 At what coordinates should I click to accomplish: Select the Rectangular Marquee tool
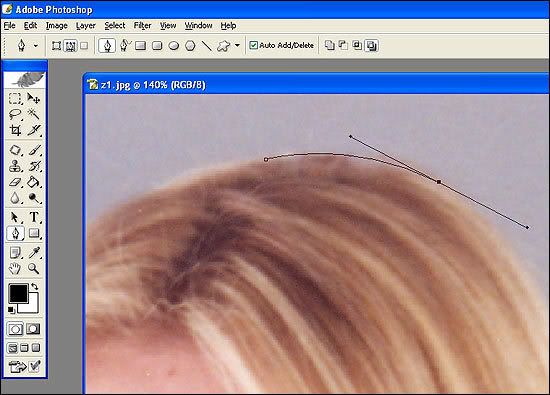(15, 98)
